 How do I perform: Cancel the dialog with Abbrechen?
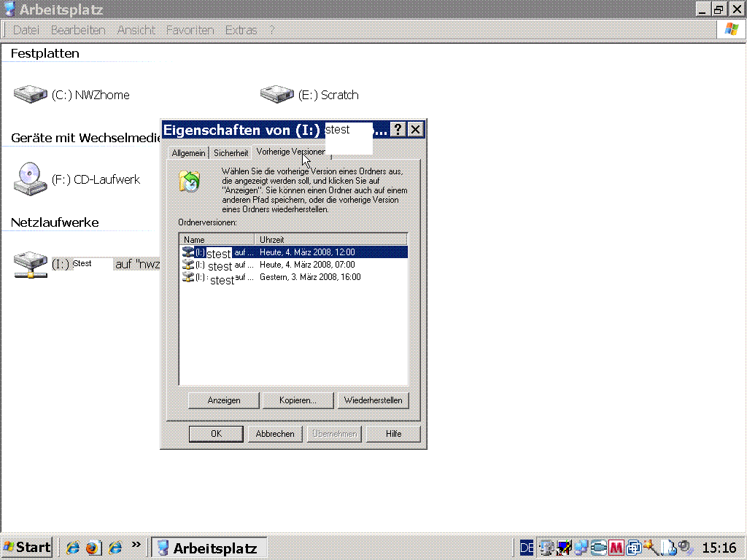[275, 434]
